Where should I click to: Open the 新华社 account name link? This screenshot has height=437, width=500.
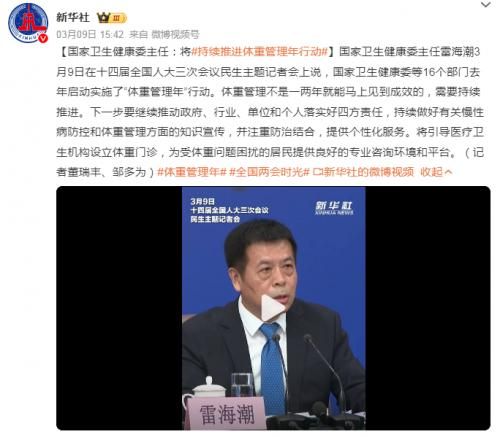click(x=73, y=17)
